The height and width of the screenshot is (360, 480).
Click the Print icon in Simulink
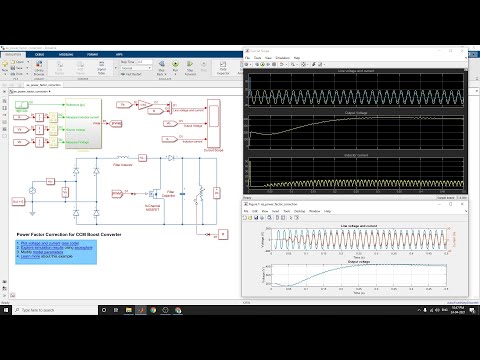13,74
